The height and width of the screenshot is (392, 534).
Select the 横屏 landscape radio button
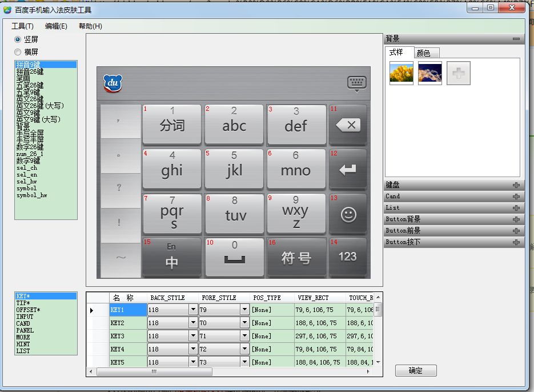point(18,52)
